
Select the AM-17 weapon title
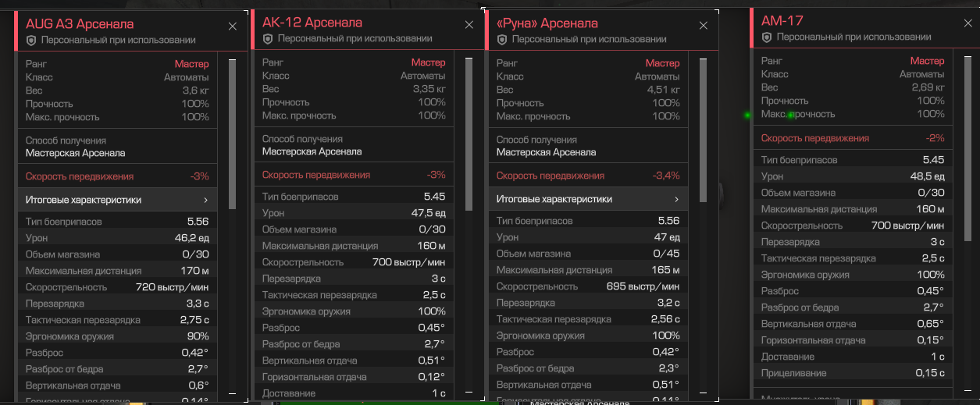(x=782, y=21)
